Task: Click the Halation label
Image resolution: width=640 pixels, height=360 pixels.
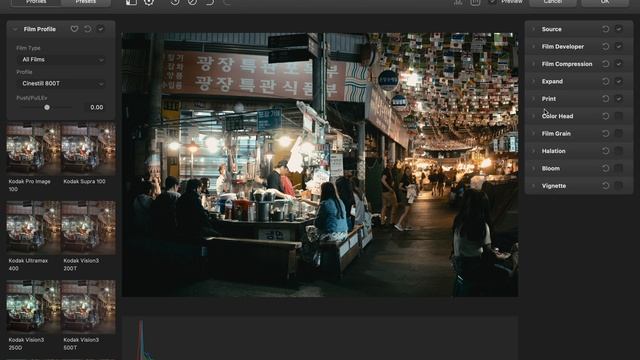Action: (553, 151)
